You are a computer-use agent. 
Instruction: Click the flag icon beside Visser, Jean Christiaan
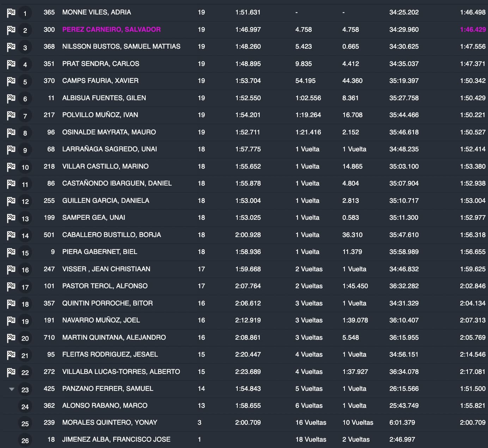pos(11,270)
